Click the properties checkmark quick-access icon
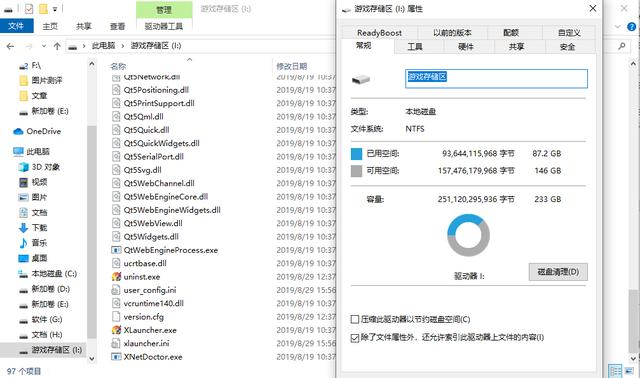The width and height of the screenshot is (640, 378). tap(29, 9)
